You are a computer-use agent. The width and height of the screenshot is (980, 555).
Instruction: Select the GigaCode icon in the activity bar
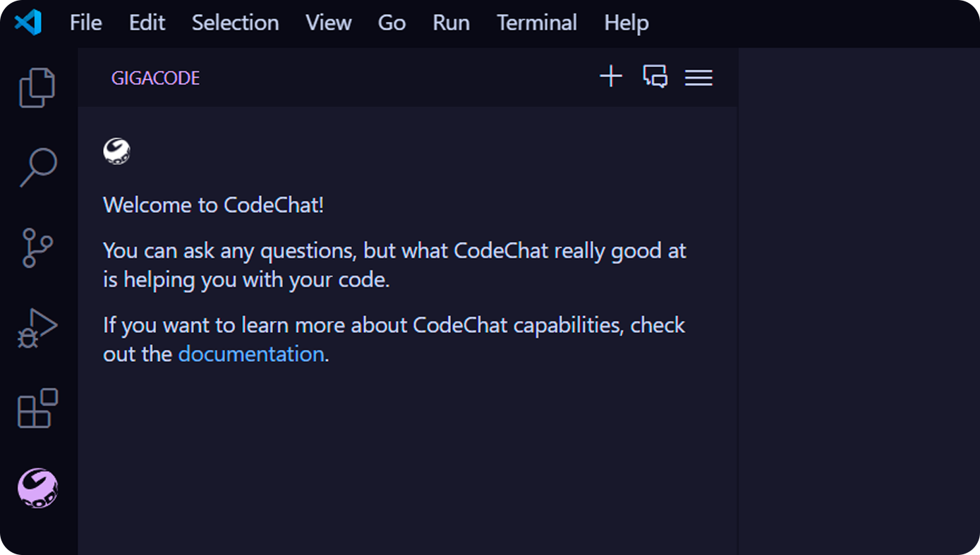pyautogui.click(x=37, y=488)
